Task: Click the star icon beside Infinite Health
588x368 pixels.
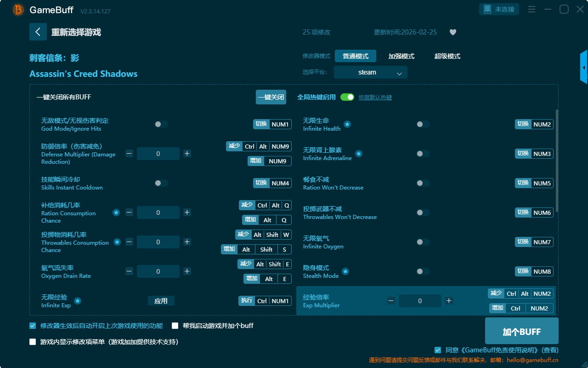Action: [x=347, y=124]
